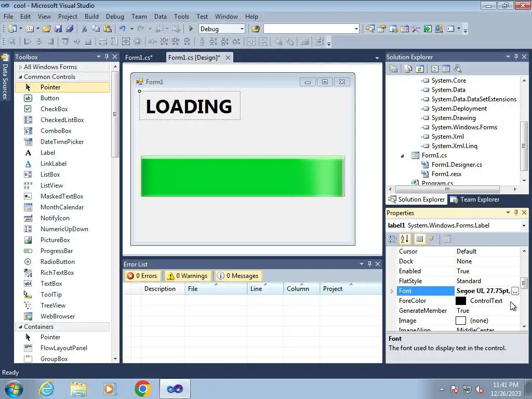Open the File menu

point(8,17)
